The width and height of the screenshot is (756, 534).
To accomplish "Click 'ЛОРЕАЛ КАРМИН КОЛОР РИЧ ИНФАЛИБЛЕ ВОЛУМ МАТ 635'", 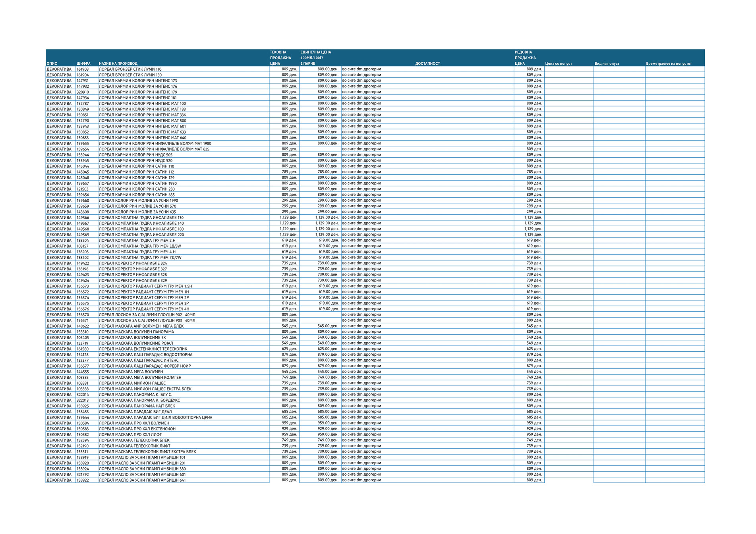I will [154, 149].
